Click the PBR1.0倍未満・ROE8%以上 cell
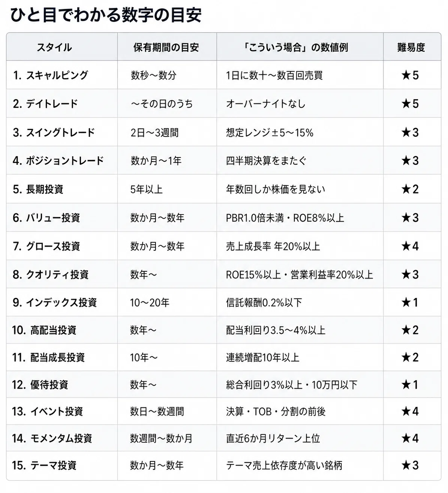The image size is (448, 493). (x=285, y=218)
